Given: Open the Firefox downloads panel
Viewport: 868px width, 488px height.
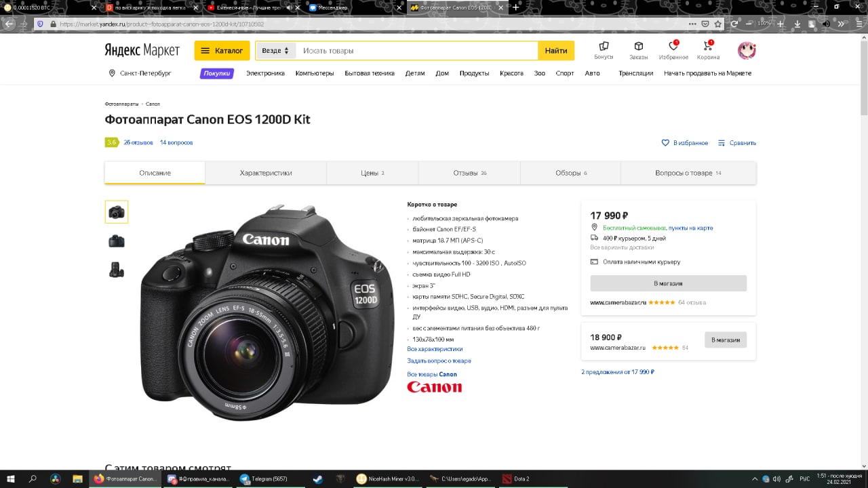Looking at the screenshot, I should click(797, 24).
